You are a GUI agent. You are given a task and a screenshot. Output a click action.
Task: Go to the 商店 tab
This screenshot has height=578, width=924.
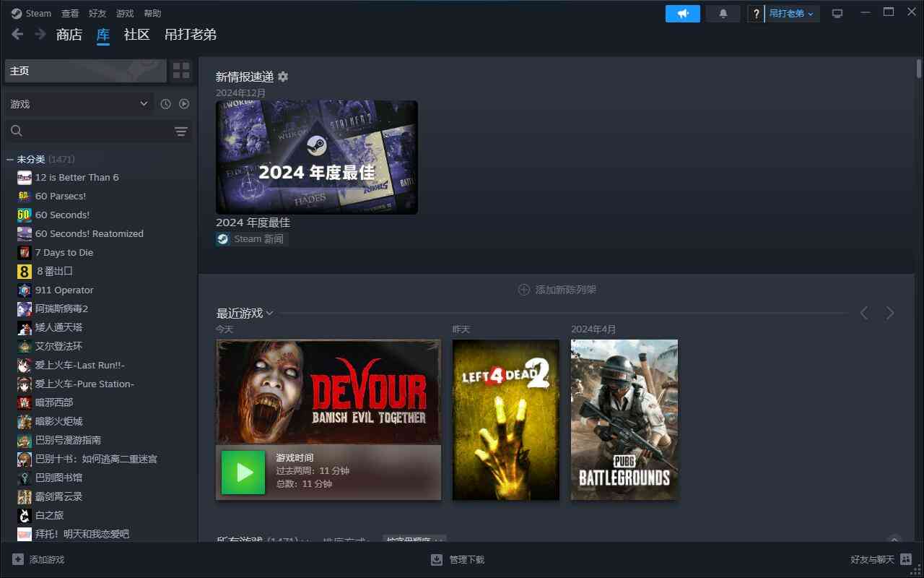pos(69,35)
